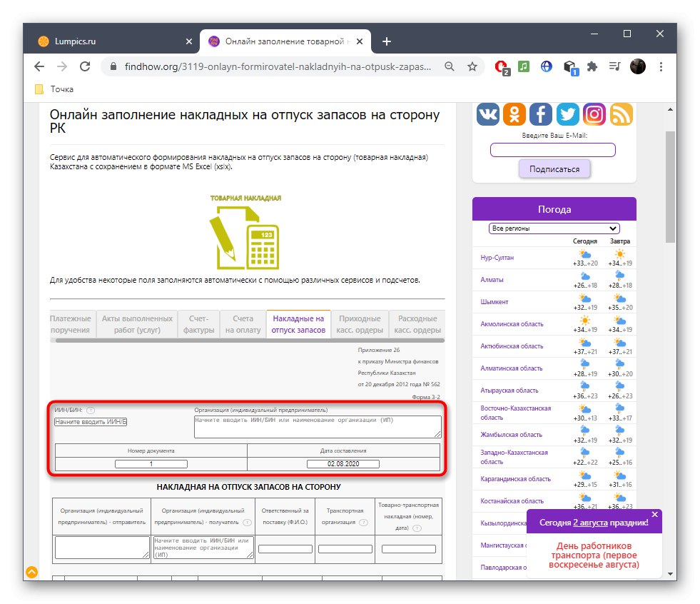700x604 pixels.
Task: Open the "Все регионы" weather dropdown
Action: [x=554, y=228]
